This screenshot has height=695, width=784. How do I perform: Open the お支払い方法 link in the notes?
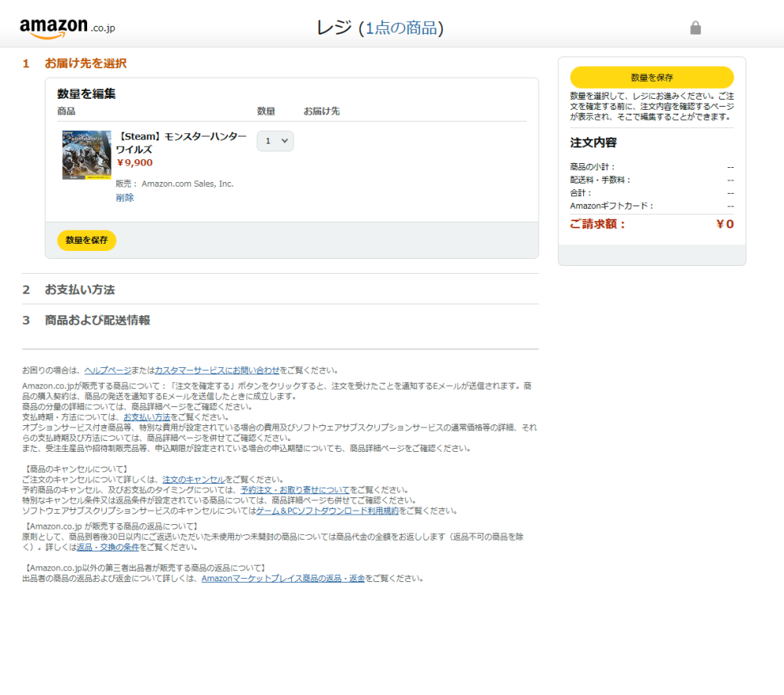(x=147, y=417)
